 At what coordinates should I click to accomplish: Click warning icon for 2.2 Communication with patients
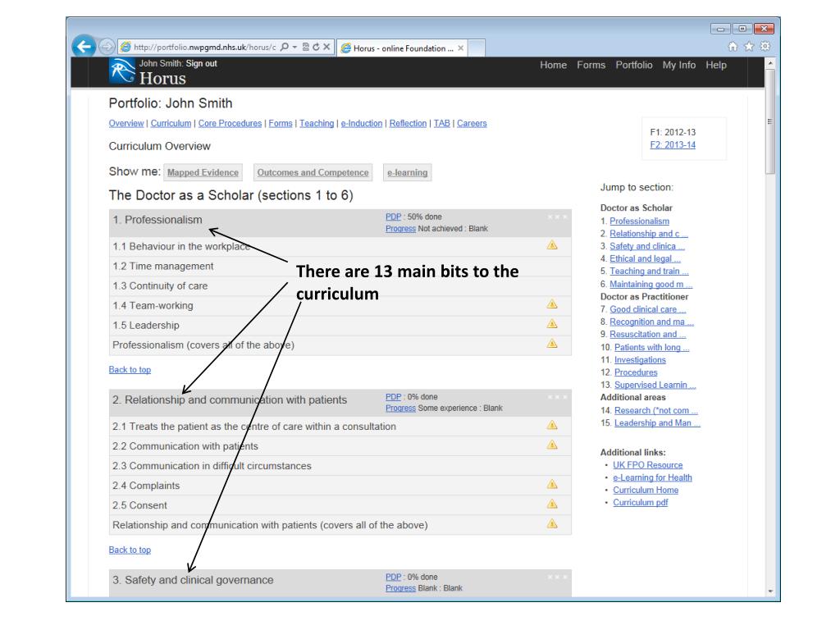(552, 445)
